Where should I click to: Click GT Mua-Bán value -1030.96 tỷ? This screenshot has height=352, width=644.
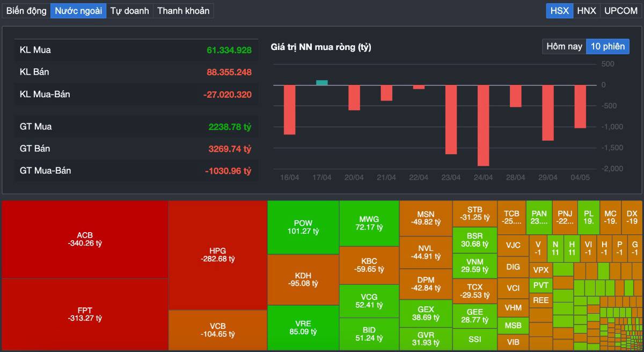228,171
